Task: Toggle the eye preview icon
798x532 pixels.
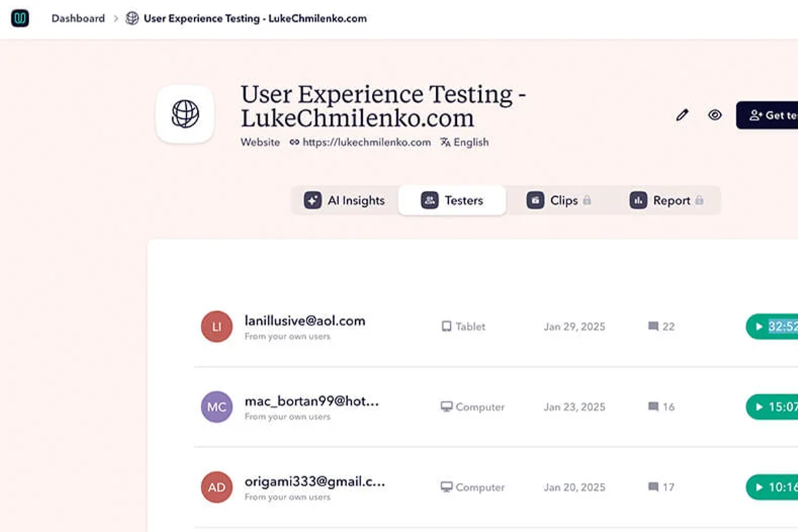Action: pyautogui.click(x=715, y=115)
